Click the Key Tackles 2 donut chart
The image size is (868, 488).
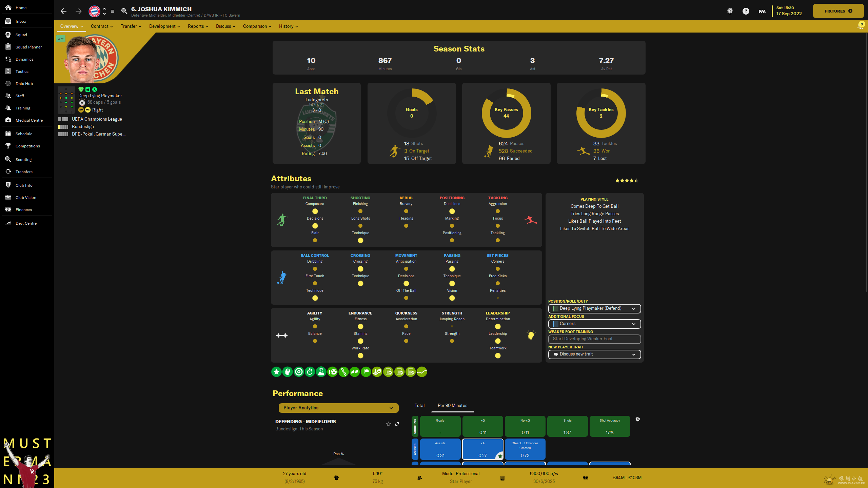click(x=601, y=113)
